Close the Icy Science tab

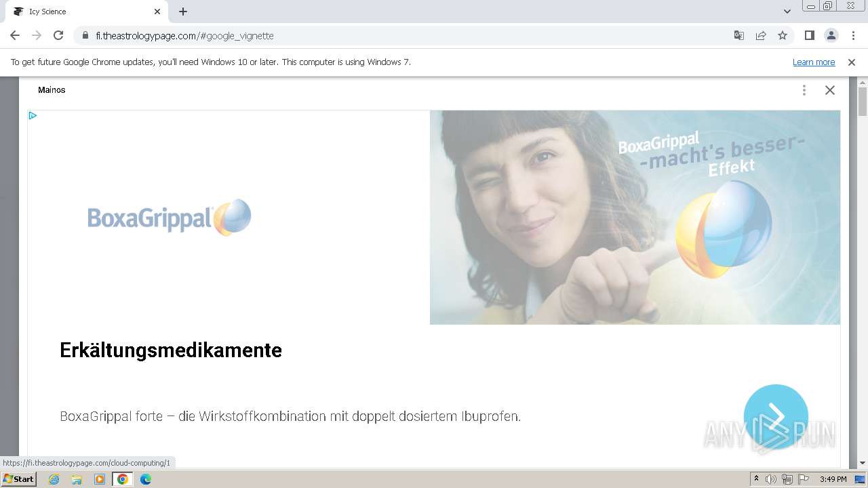157,12
